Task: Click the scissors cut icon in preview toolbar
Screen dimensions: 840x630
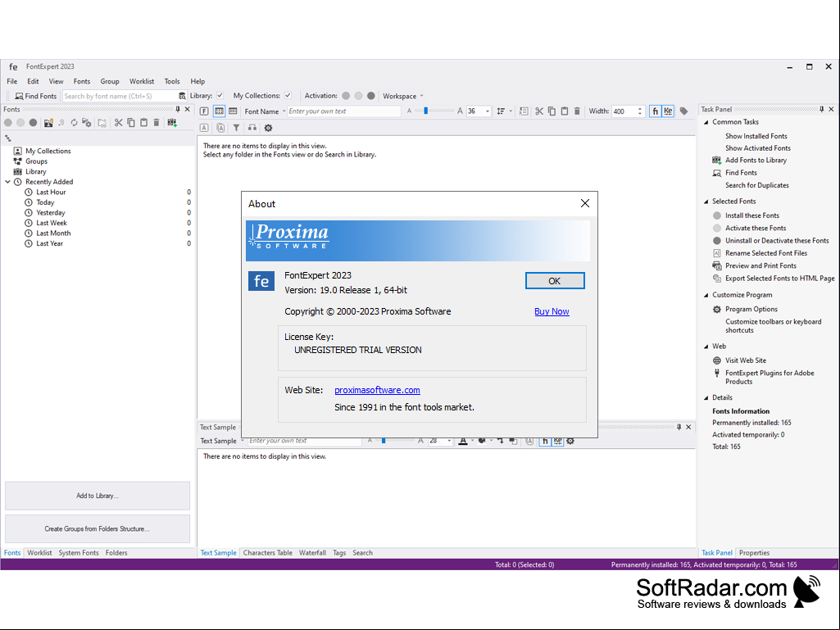Action: coord(539,111)
